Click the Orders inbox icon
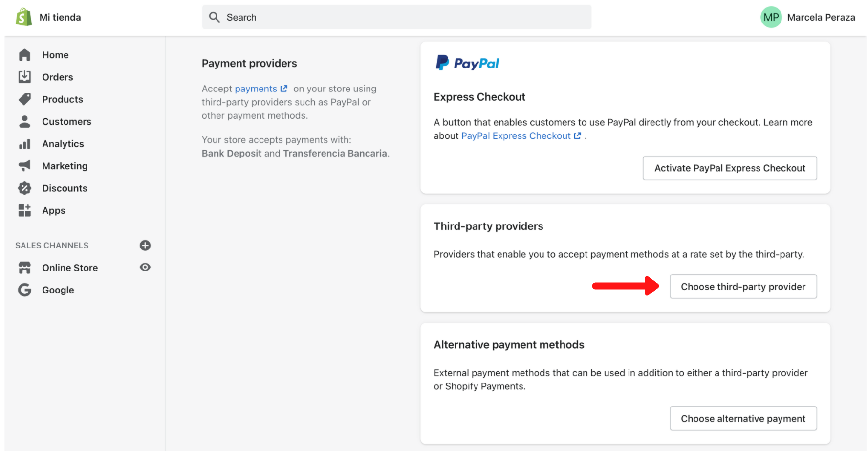The image size is (868, 451). click(24, 77)
